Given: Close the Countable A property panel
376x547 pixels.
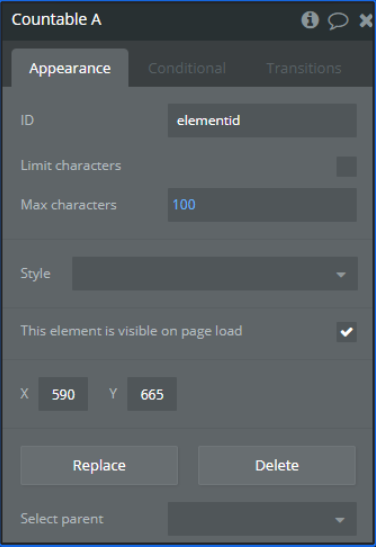Looking at the screenshot, I should click(x=366, y=20).
